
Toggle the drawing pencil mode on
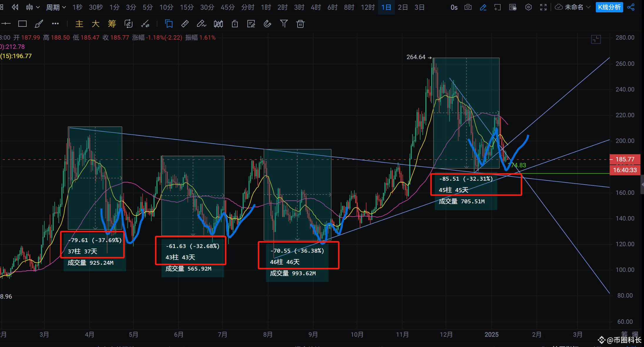(483, 7)
